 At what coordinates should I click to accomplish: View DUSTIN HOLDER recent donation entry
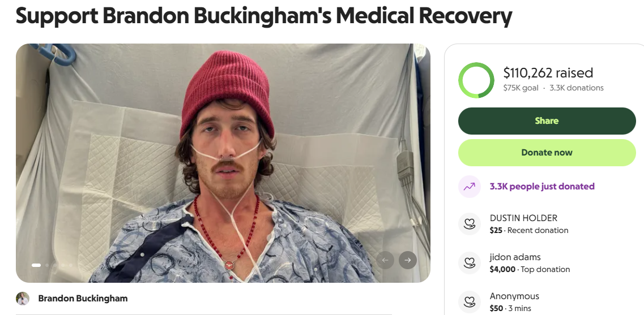point(529,224)
